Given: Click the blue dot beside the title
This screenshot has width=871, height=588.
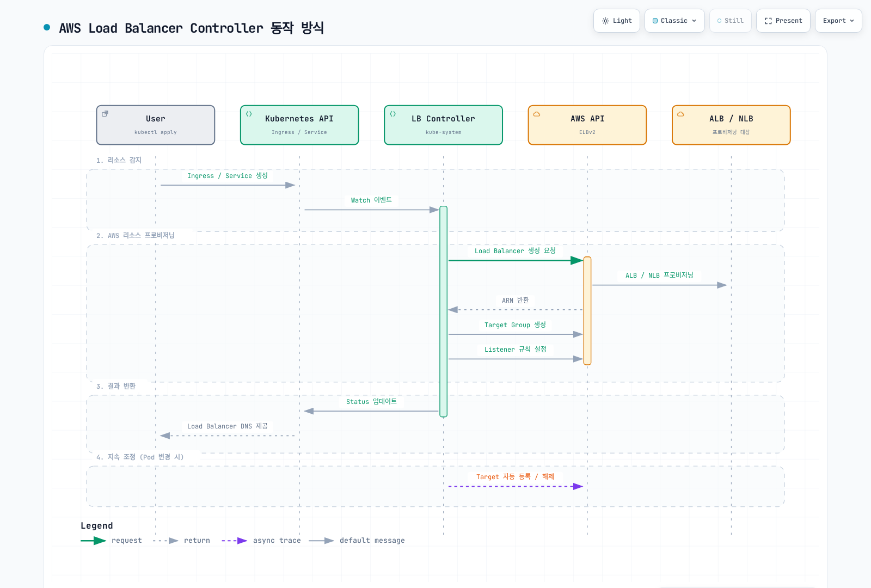Looking at the screenshot, I should pos(47,27).
